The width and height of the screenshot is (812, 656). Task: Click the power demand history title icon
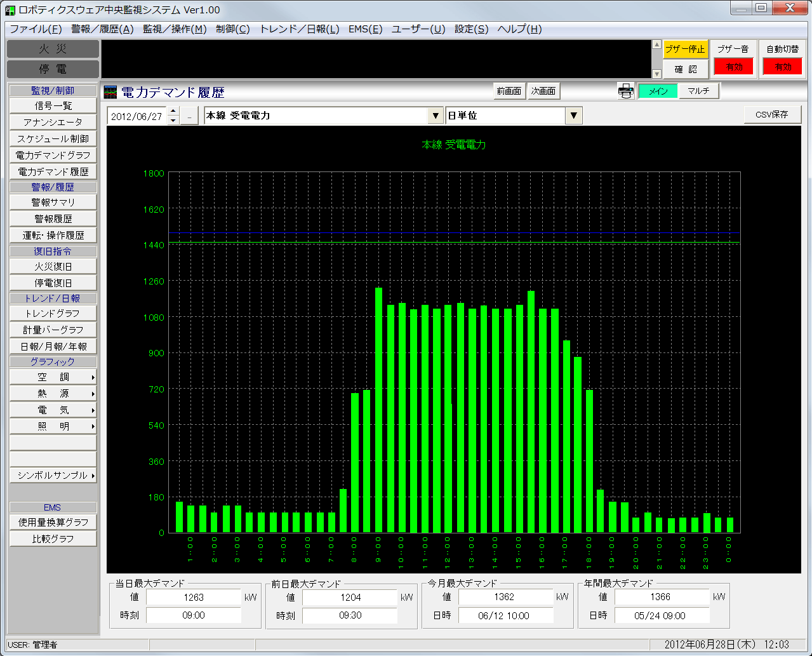pos(110,92)
